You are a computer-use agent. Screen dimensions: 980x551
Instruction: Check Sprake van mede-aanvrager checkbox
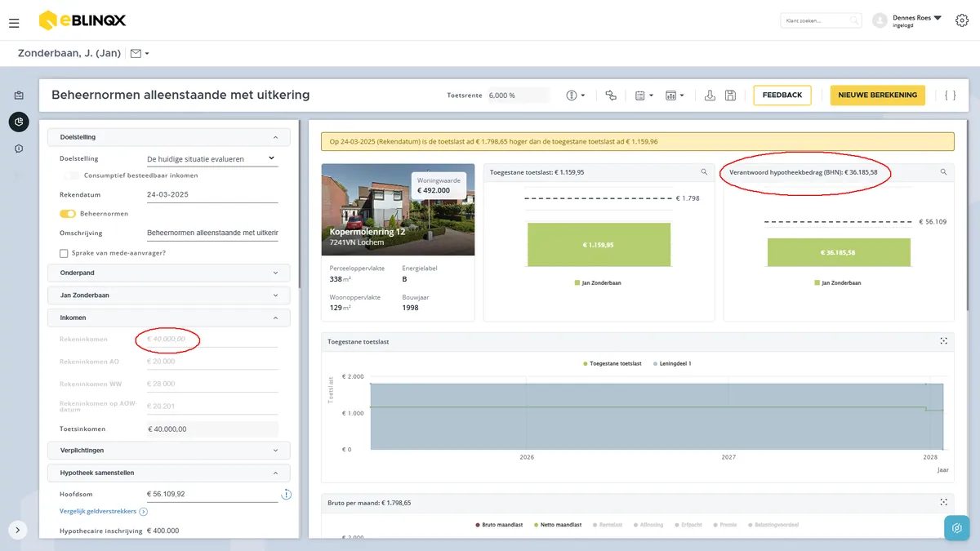click(x=64, y=253)
